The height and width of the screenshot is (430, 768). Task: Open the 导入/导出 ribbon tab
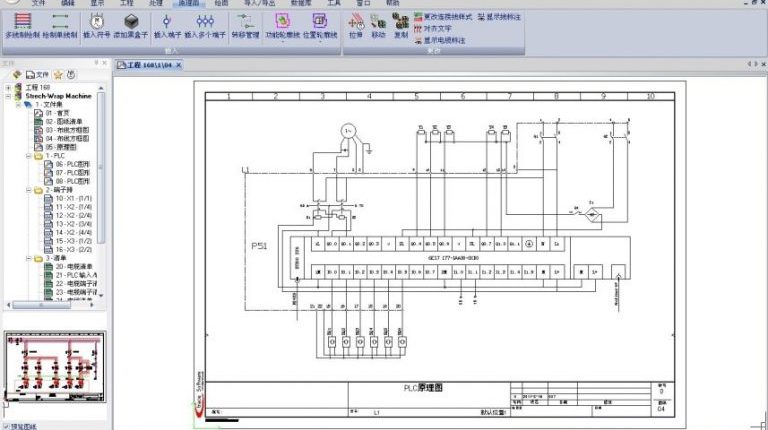(260, 3)
